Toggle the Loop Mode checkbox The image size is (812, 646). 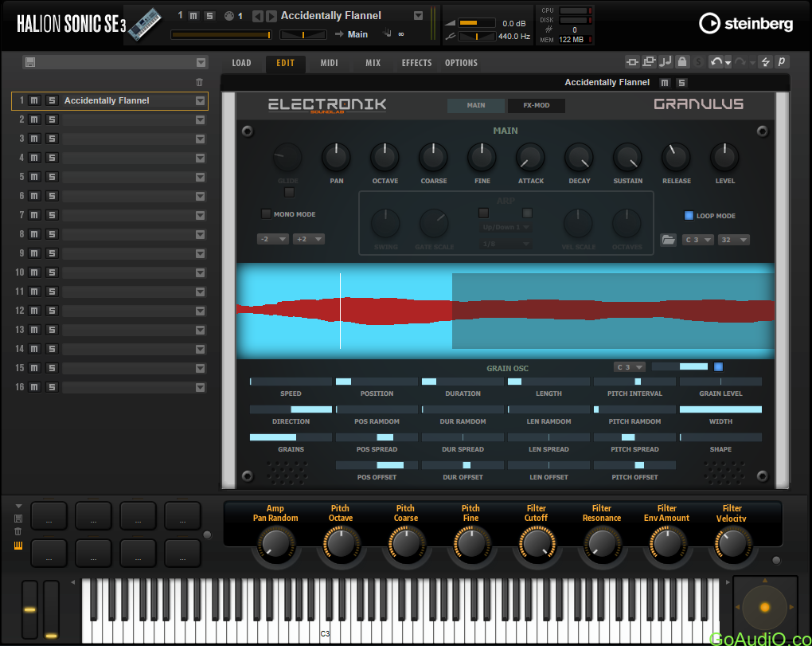[689, 215]
